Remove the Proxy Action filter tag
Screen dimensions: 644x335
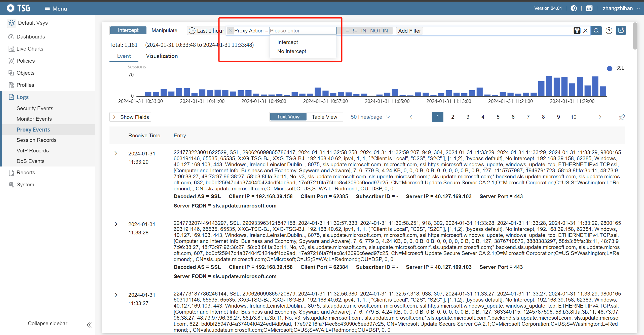coord(230,31)
